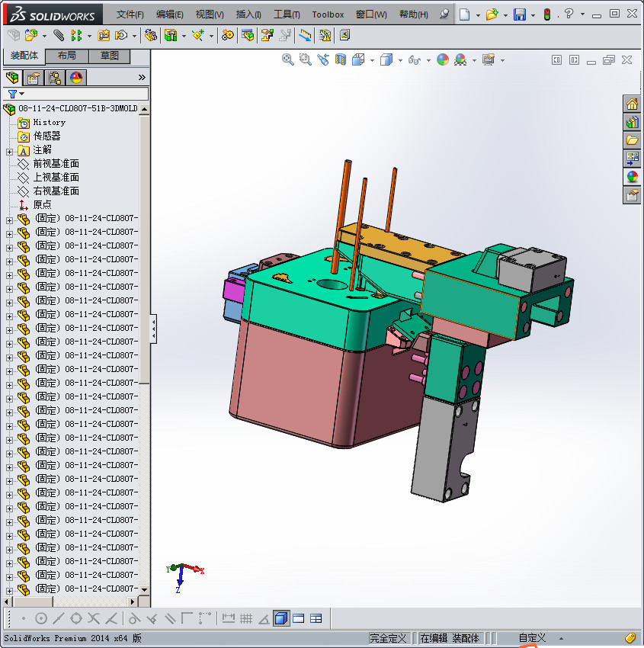Switch to the 布局 tab
644x648 pixels.
click(x=67, y=56)
